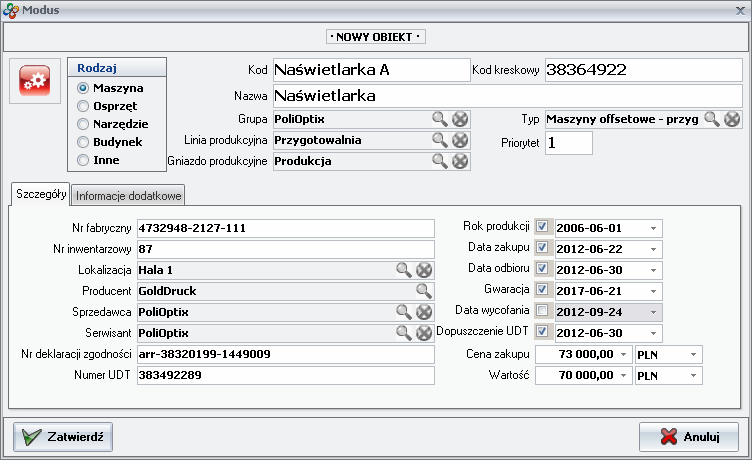Confirm with the Zatwierdź button
The height and width of the screenshot is (460, 752).
click(63, 437)
